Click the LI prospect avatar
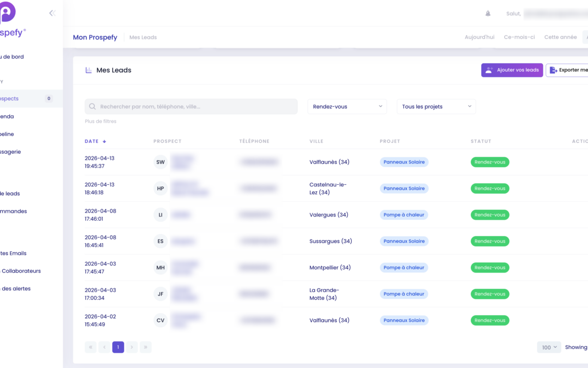The height and width of the screenshot is (368, 588). pos(161,215)
